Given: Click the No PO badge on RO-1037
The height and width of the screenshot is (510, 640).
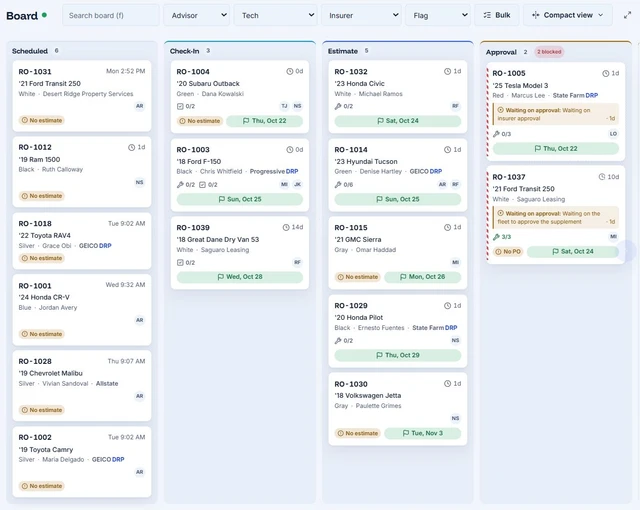Looking at the screenshot, I should (x=508, y=251).
